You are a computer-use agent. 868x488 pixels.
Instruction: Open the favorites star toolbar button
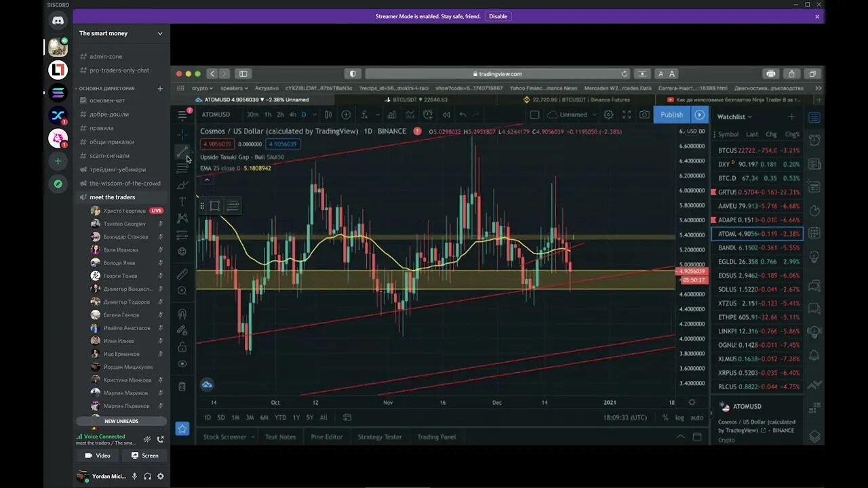[x=182, y=428]
